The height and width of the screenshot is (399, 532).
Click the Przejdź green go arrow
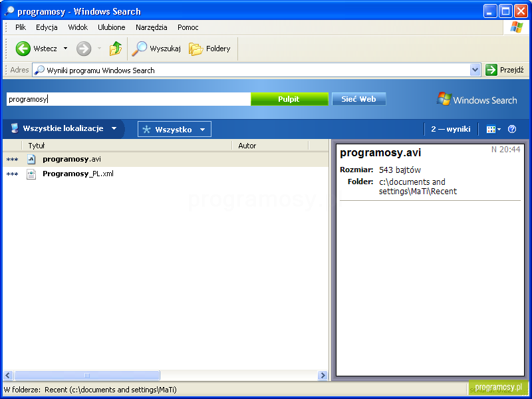click(491, 70)
